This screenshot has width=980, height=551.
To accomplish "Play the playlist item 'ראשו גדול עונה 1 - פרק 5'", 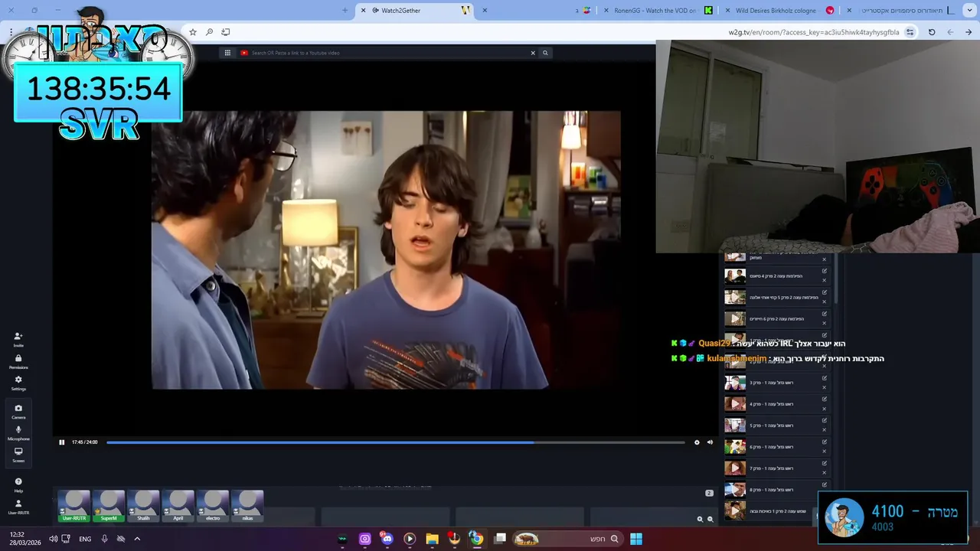I will click(735, 425).
